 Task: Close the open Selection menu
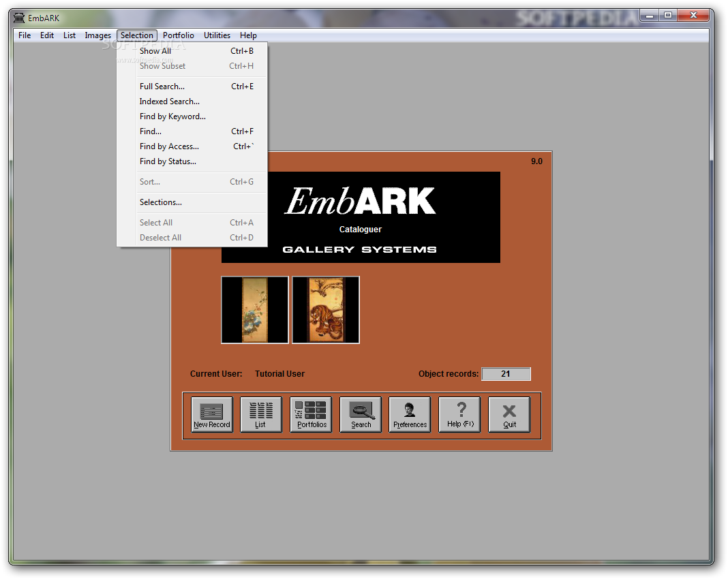(137, 35)
